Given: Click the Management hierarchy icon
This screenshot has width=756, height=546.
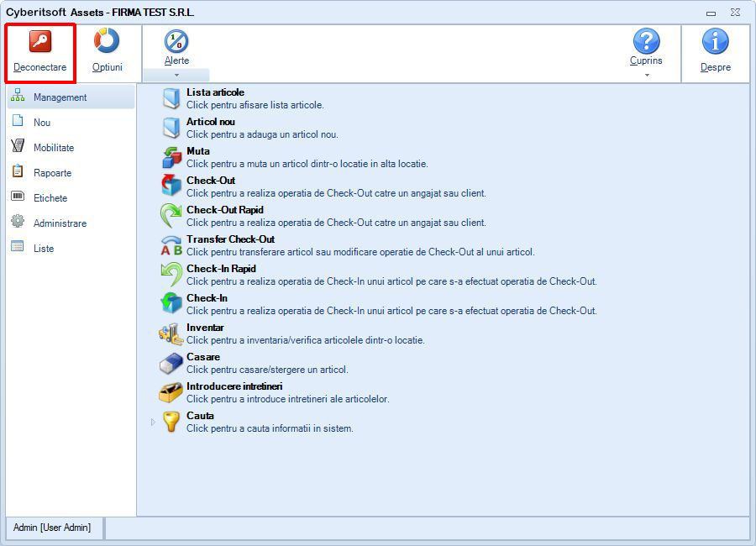Looking at the screenshot, I should [18, 95].
